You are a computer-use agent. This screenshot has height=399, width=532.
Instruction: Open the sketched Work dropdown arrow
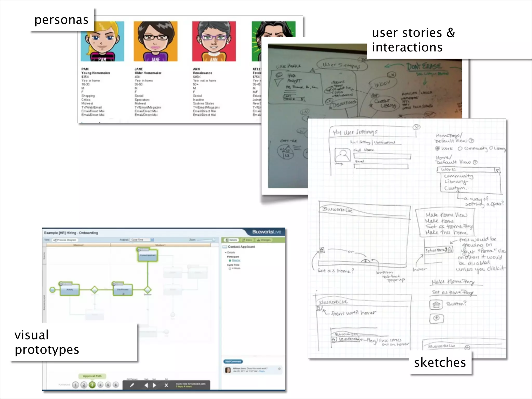(497, 170)
